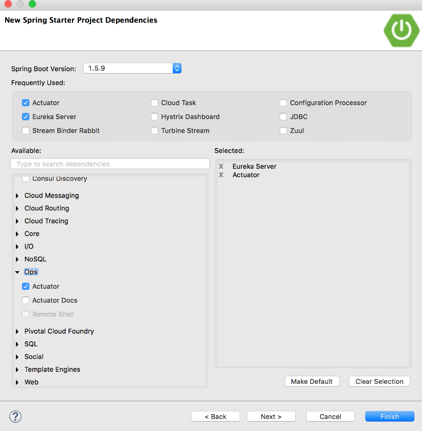Click Finish to create project
The image size is (422, 431).
click(390, 416)
